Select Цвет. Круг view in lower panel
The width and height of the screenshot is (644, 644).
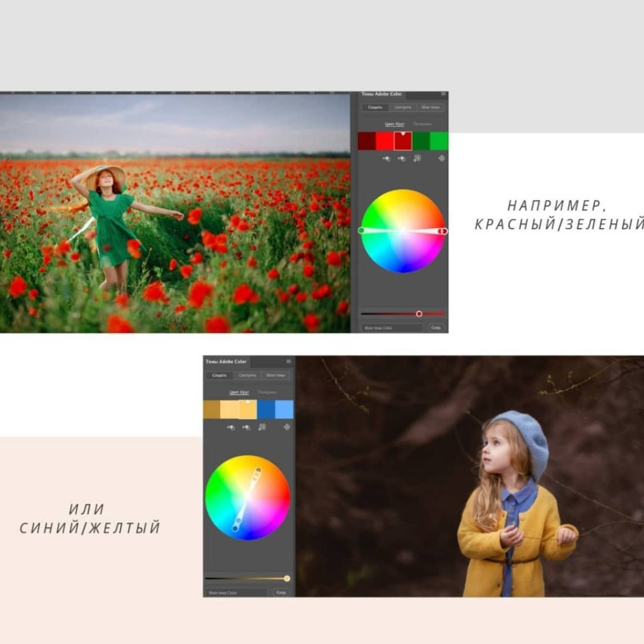tap(239, 392)
